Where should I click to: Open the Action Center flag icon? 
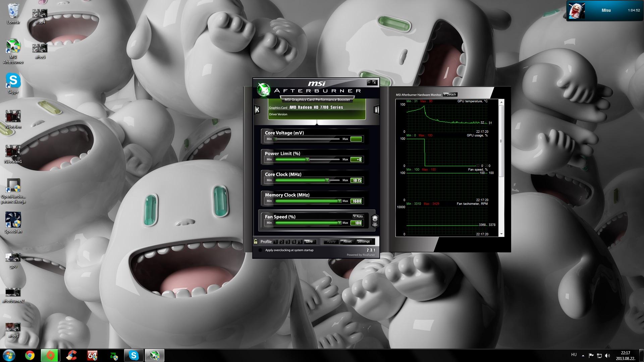pyautogui.click(x=591, y=356)
